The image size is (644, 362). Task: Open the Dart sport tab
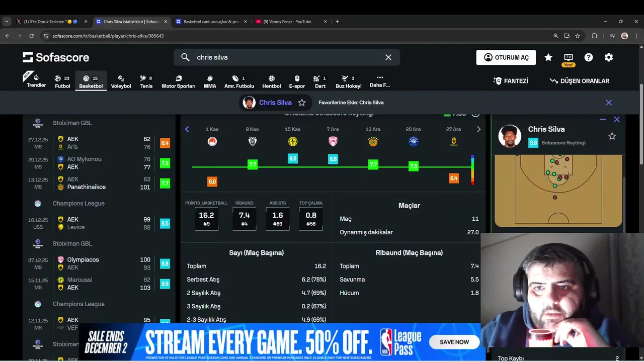tap(320, 81)
